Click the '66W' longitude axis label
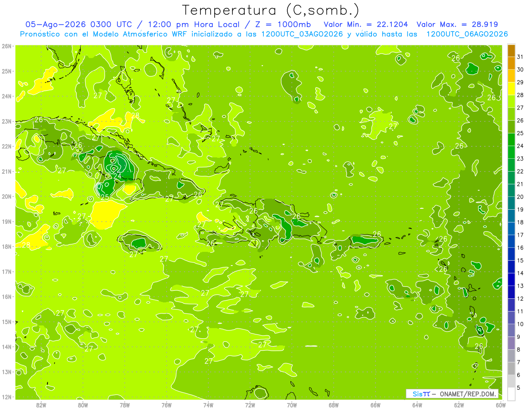This screenshot has height=411, width=532. (x=375, y=404)
